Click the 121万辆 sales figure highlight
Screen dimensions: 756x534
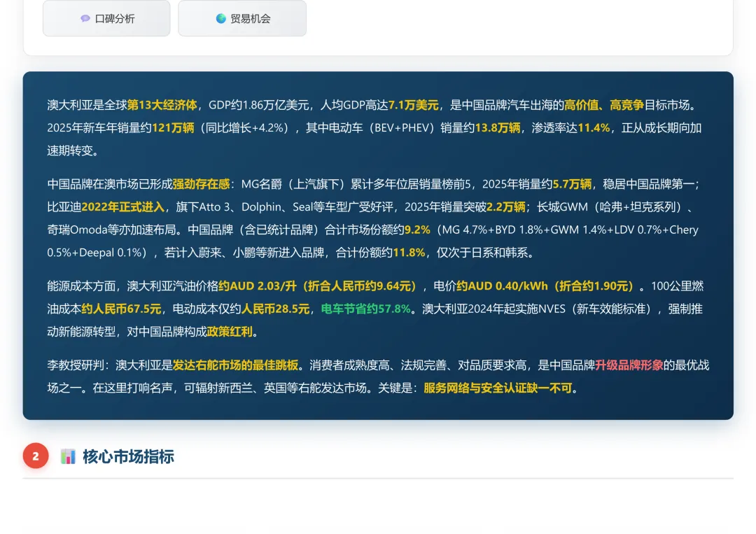174,127
